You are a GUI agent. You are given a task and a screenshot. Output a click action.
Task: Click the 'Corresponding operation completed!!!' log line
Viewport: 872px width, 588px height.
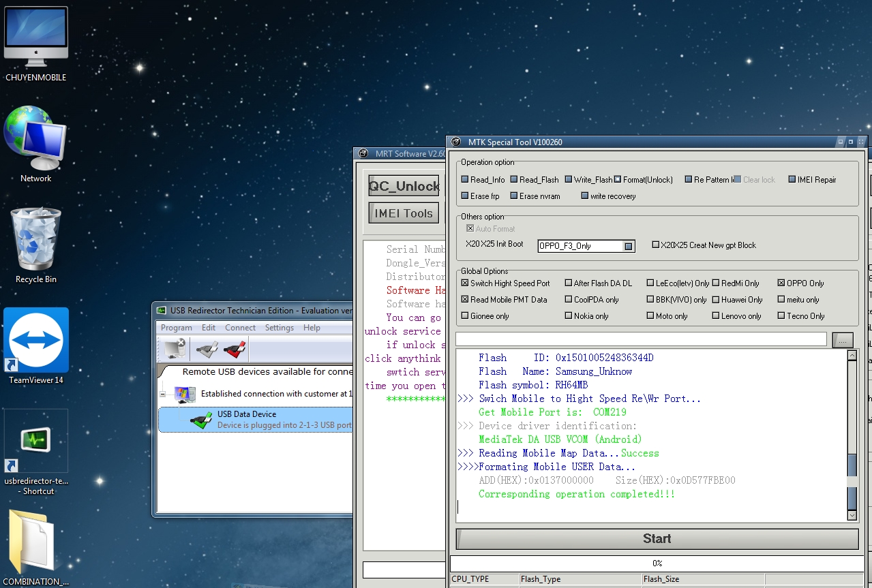pyautogui.click(x=577, y=494)
